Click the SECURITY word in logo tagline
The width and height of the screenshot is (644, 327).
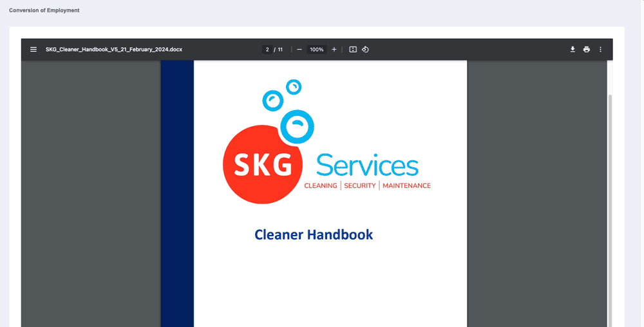click(x=360, y=186)
